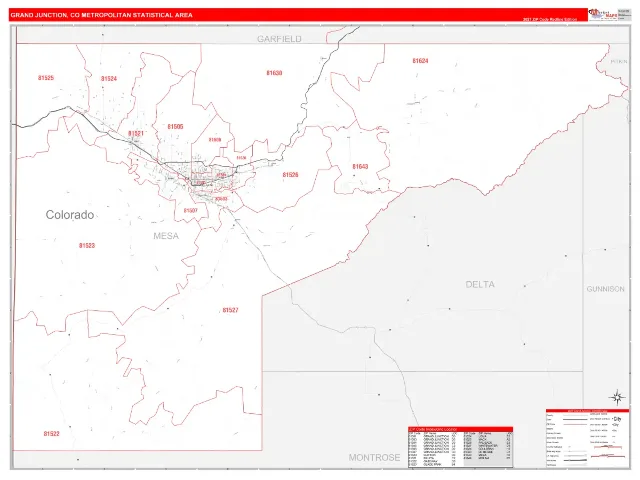
Task: Select ZIP code label 81524
Action: 109,78
